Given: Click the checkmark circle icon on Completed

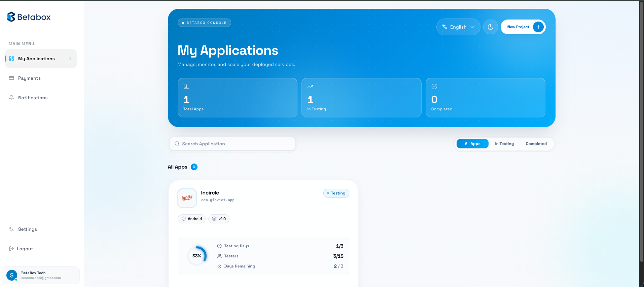Looking at the screenshot, I should pos(434,86).
